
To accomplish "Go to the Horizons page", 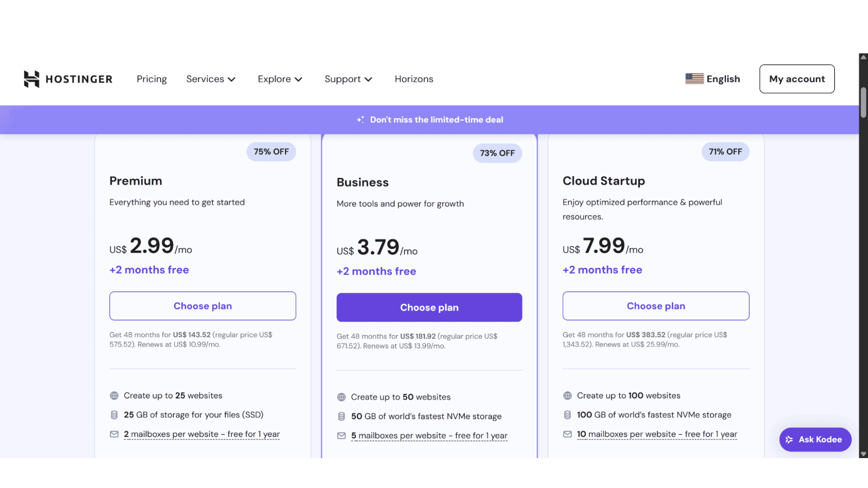I will [x=414, y=79].
